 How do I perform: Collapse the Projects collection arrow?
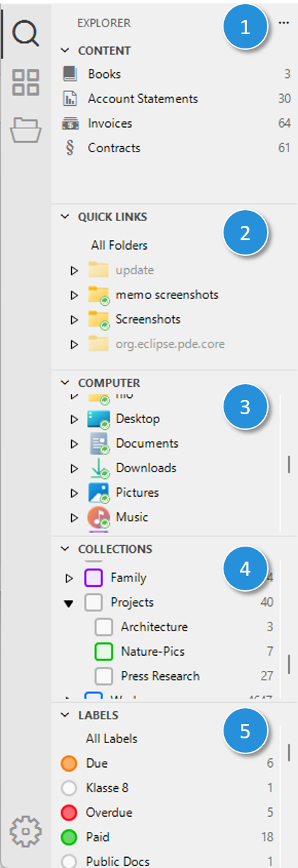69,603
